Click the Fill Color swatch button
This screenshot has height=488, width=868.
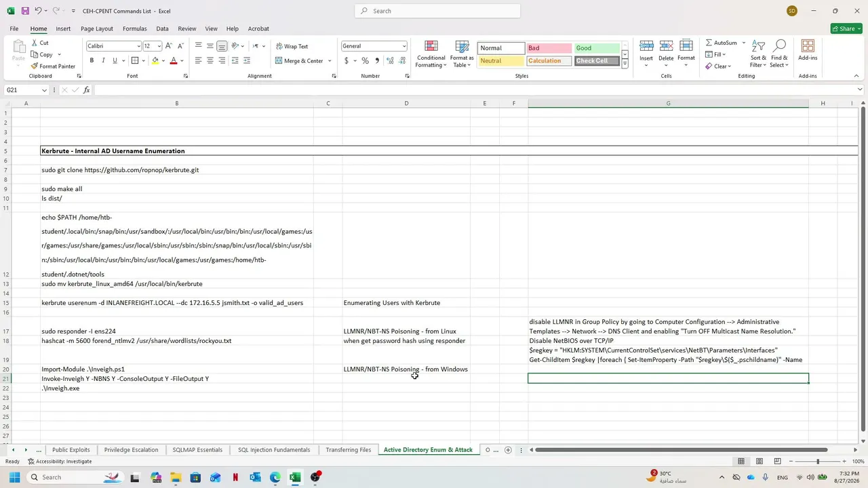[155, 61]
